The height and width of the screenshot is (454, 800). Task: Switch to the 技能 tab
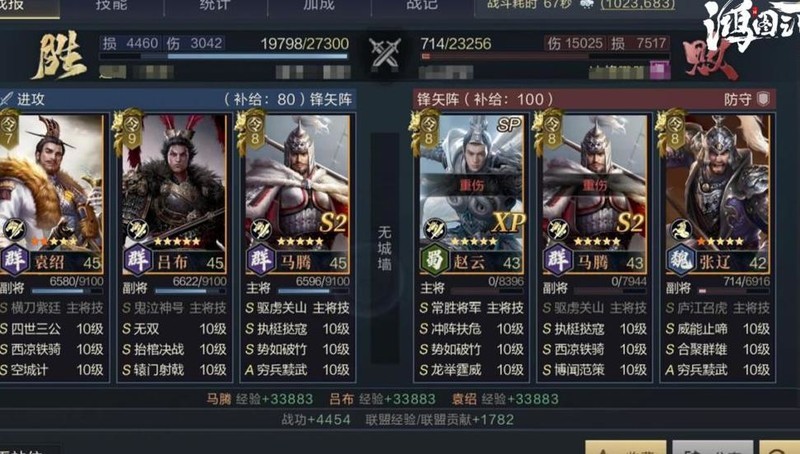[111, 5]
